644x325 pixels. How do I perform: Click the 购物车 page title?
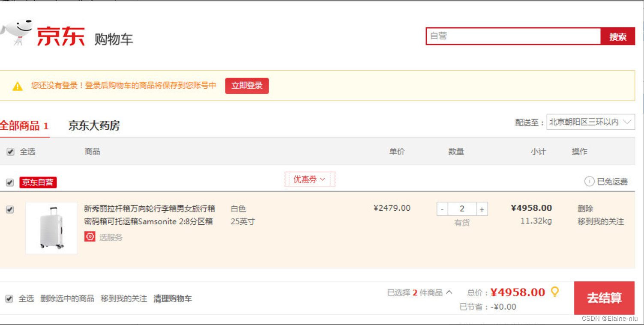pos(114,39)
